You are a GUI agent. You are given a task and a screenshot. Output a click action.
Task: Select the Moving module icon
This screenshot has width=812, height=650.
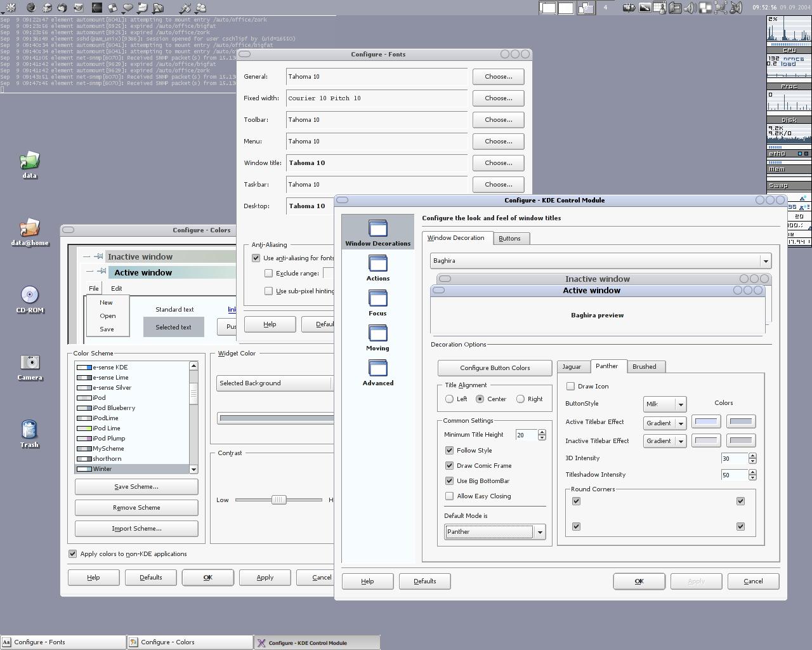point(377,337)
